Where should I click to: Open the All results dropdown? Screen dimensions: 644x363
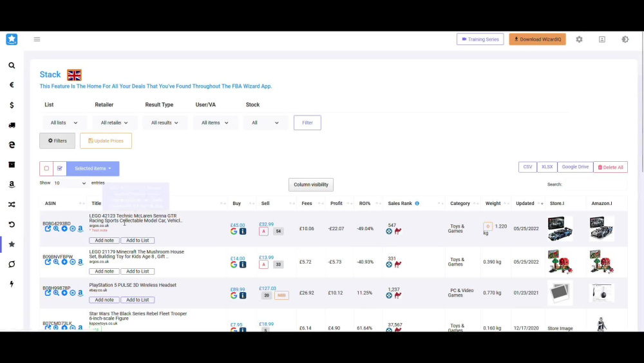click(x=164, y=123)
